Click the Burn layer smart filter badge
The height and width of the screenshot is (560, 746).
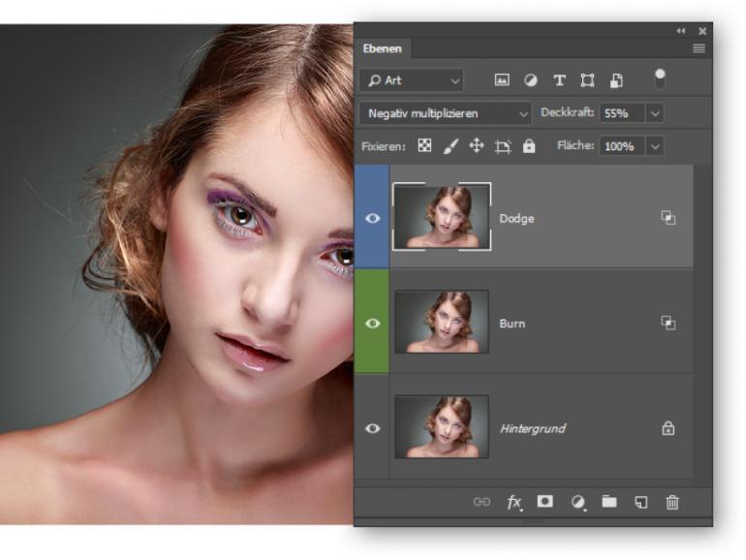668,323
